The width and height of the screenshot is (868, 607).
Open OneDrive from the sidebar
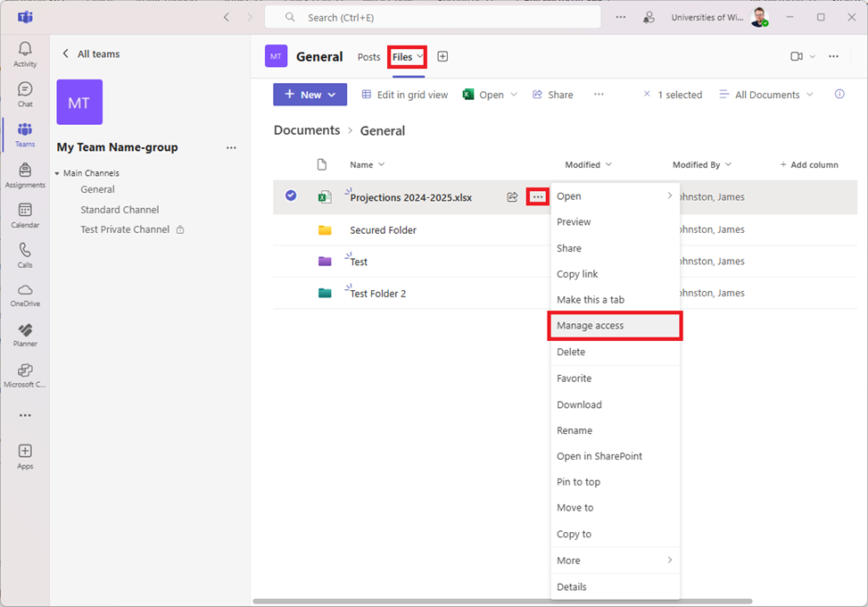tap(25, 294)
